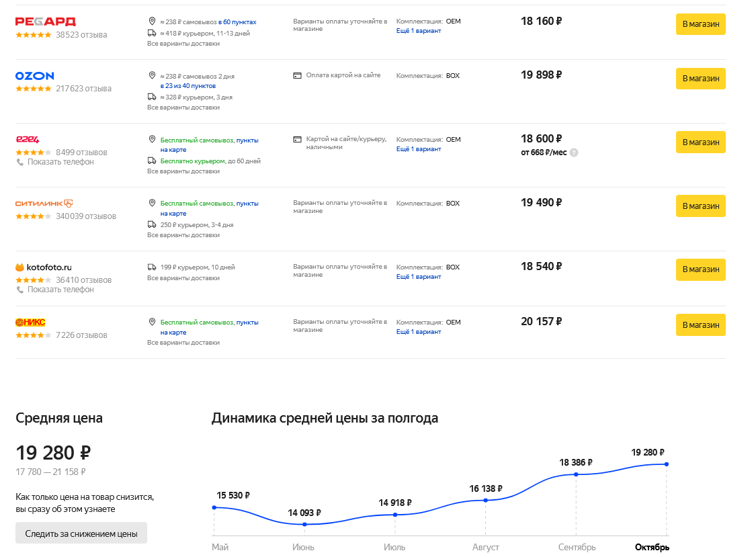Show kotofoto.ru phone number
Screen dimensions: 756x557
click(60, 290)
